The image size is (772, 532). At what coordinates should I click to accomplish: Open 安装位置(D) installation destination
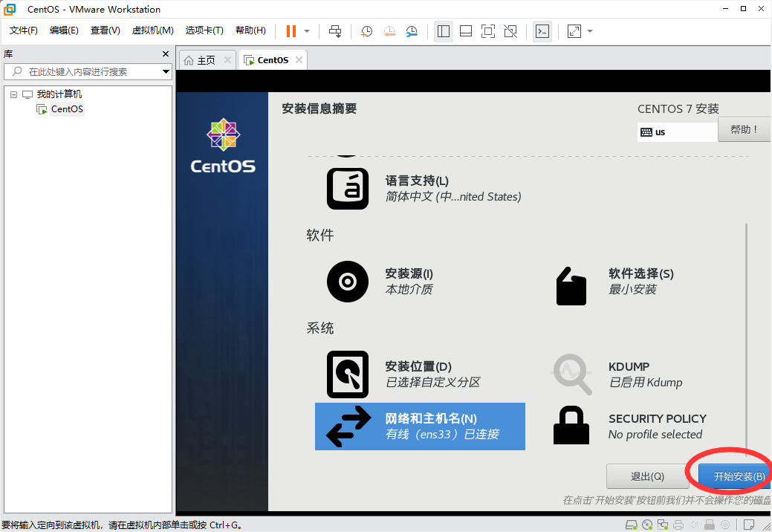click(x=403, y=374)
